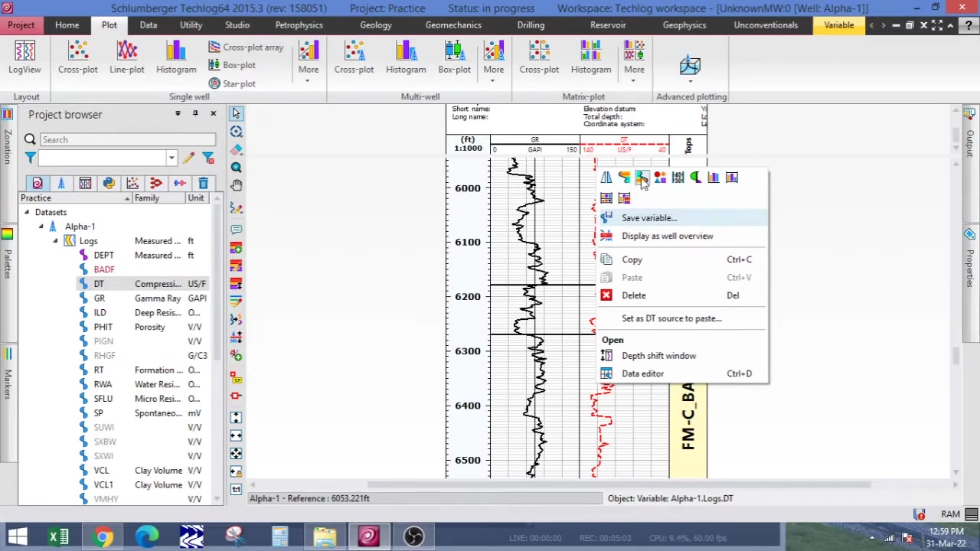The width and height of the screenshot is (980, 551).
Task: Select Depth shift window in the context menu
Action: 658,355
